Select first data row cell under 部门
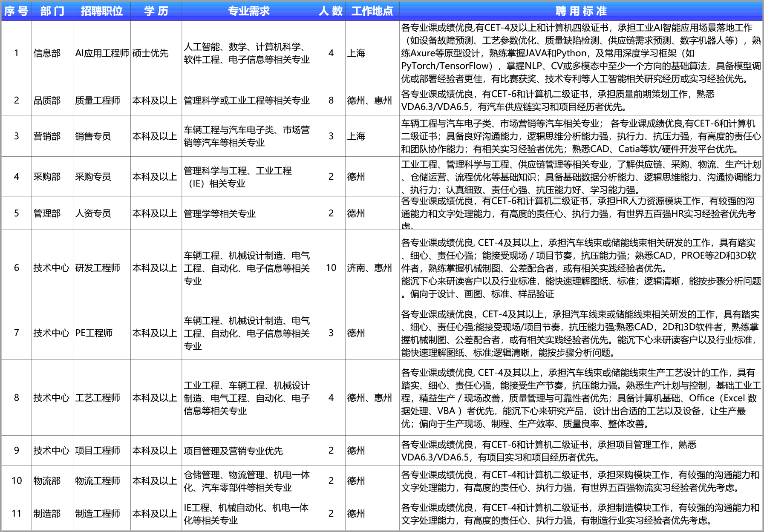The image size is (764, 532). tap(52, 53)
